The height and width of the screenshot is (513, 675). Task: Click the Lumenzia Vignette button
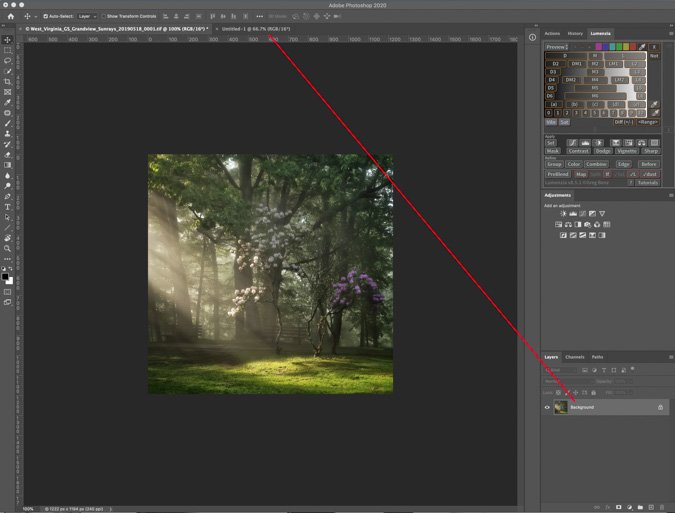626,151
